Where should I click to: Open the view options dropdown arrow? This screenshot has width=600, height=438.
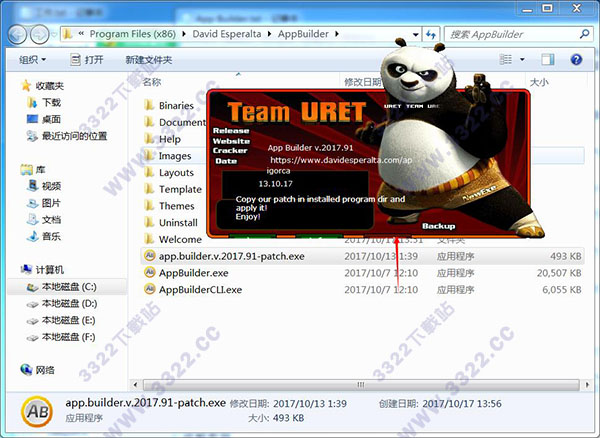pos(522,59)
